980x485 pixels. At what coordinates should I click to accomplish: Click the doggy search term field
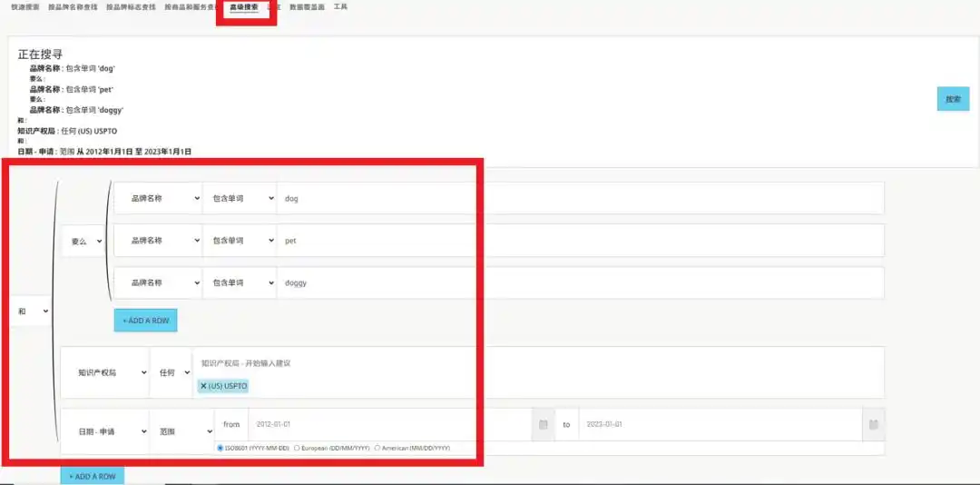[x=581, y=282]
